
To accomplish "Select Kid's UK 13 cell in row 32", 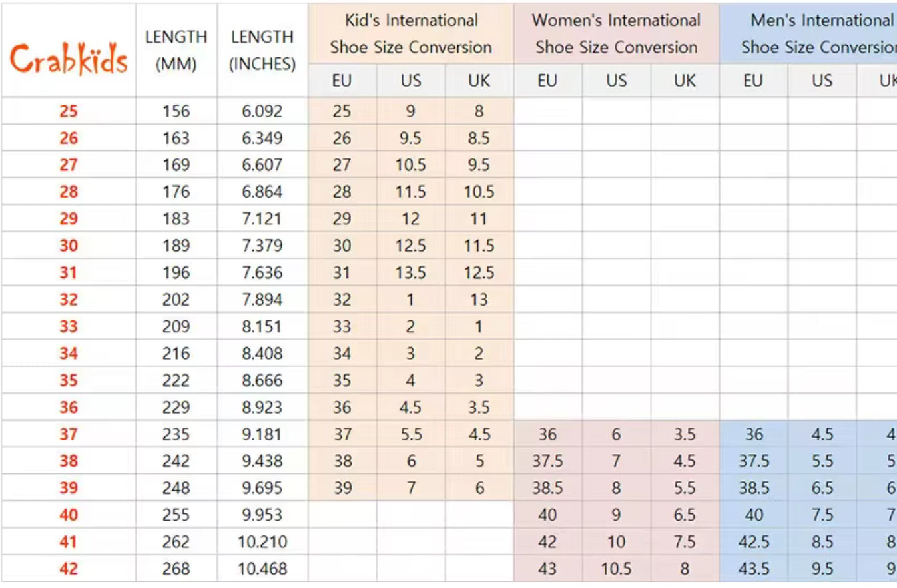I will (479, 300).
